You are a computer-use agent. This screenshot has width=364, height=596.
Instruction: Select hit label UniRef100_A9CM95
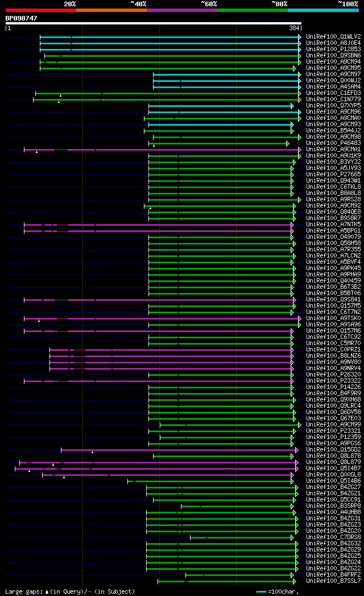(x=333, y=68)
